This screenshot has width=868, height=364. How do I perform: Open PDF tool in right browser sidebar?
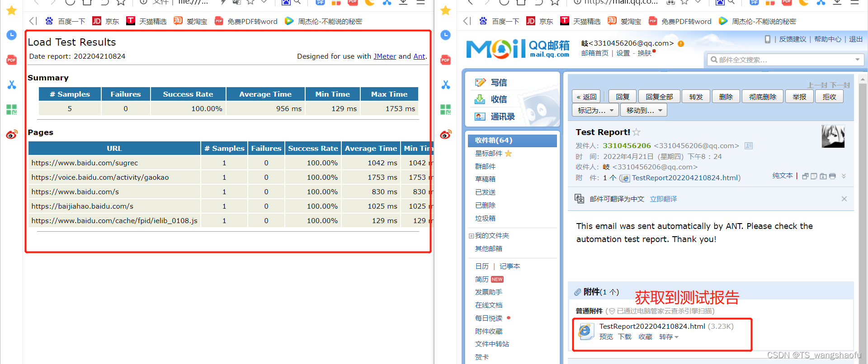[446, 60]
